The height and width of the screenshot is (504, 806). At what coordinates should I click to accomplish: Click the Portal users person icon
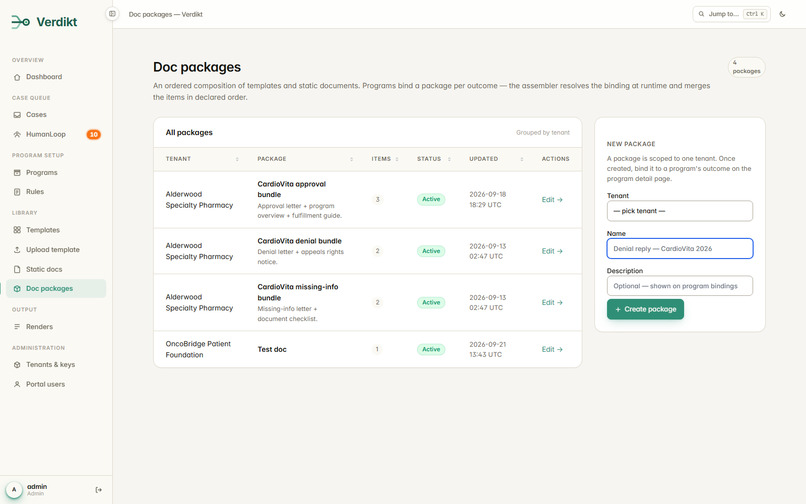17,384
